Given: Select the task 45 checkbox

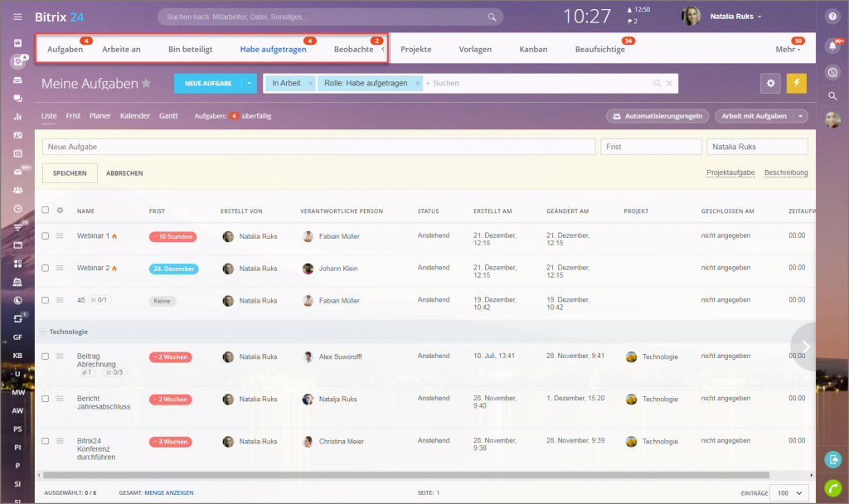Looking at the screenshot, I should [x=45, y=300].
